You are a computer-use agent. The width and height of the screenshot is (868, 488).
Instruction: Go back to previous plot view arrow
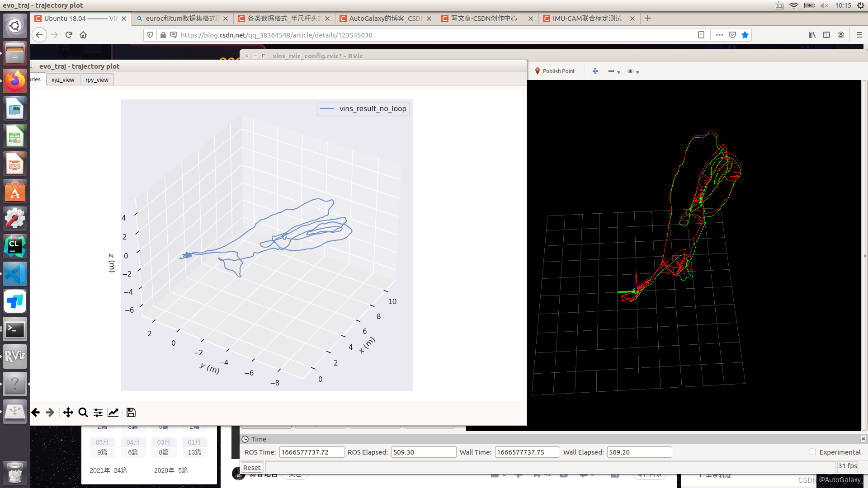click(36, 413)
